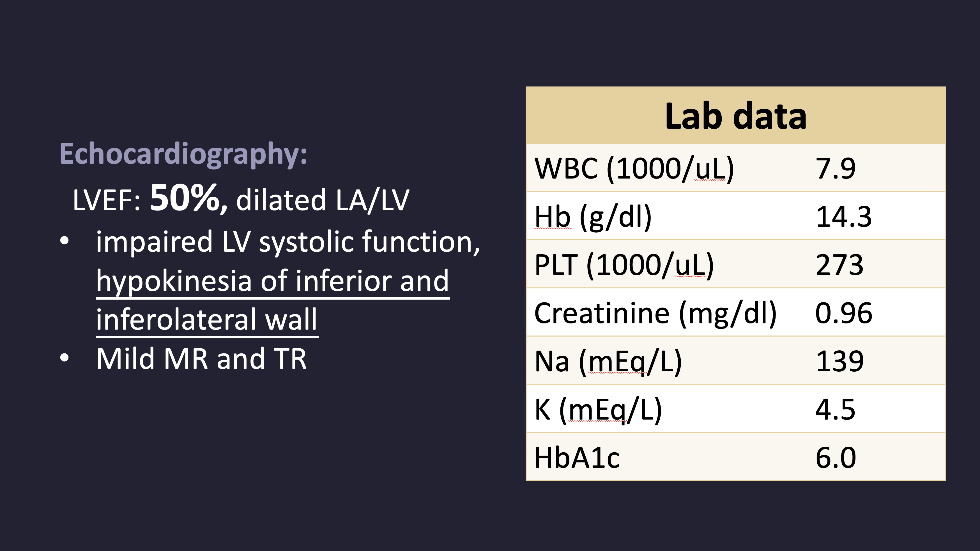Click 'impaired LV systolic function' bullet line
This screenshot has height=551, width=980.
pos(287,242)
